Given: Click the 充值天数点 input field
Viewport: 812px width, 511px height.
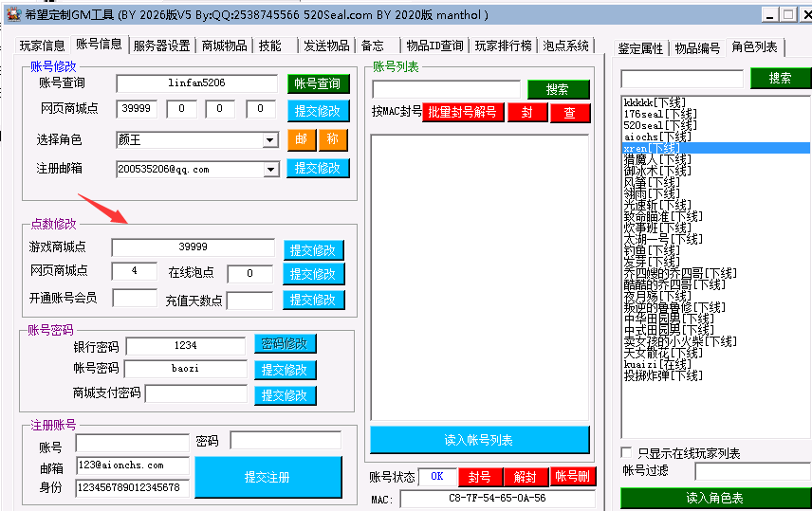Looking at the screenshot, I should click(x=249, y=301).
